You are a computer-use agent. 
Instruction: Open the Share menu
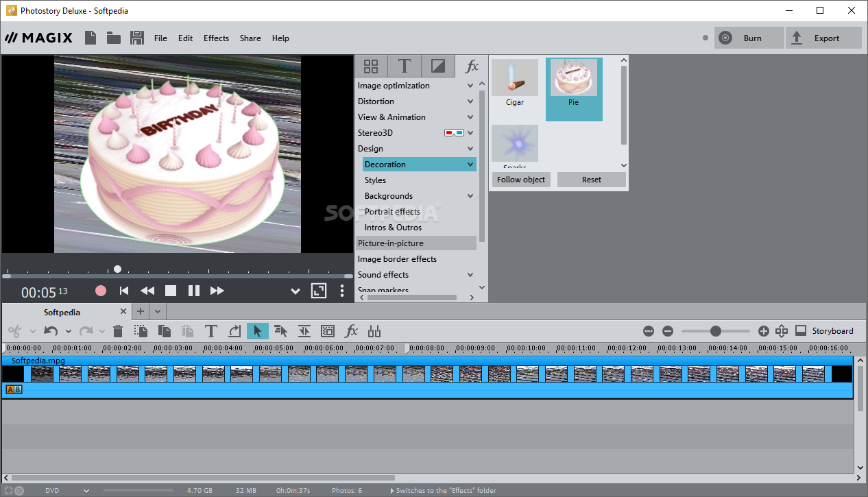pyautogui.click(x=250, y=38)
